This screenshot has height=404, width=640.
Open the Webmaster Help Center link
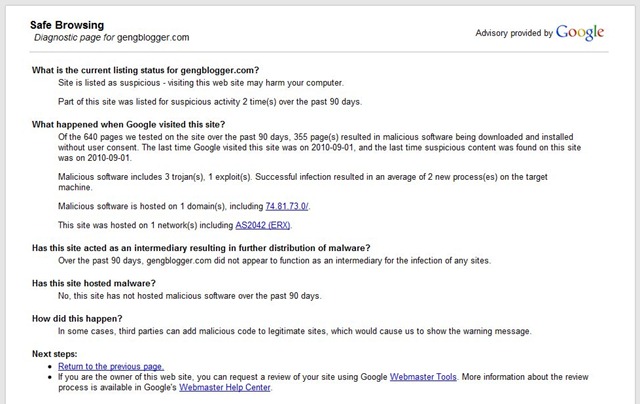(x=225, y=388)
